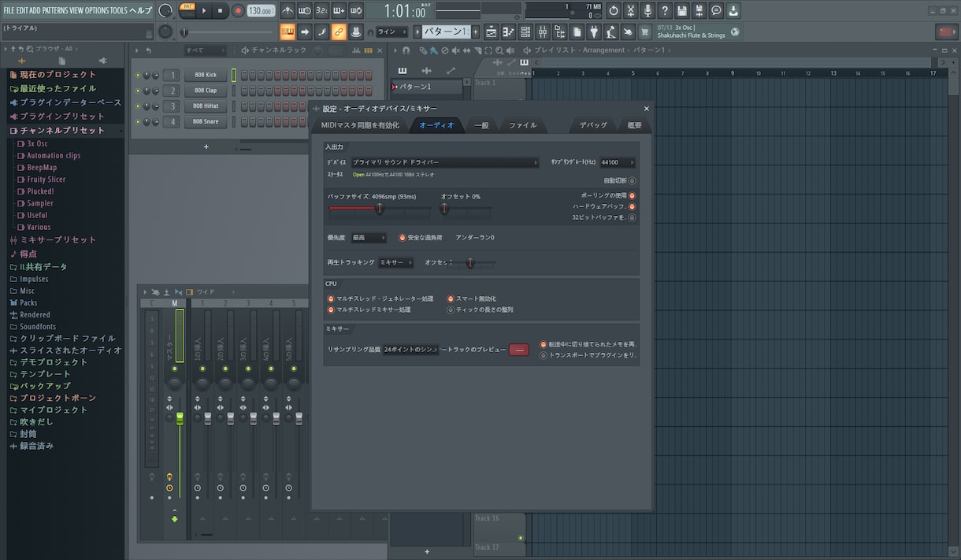Open the FILE menu

coord(9,10)
